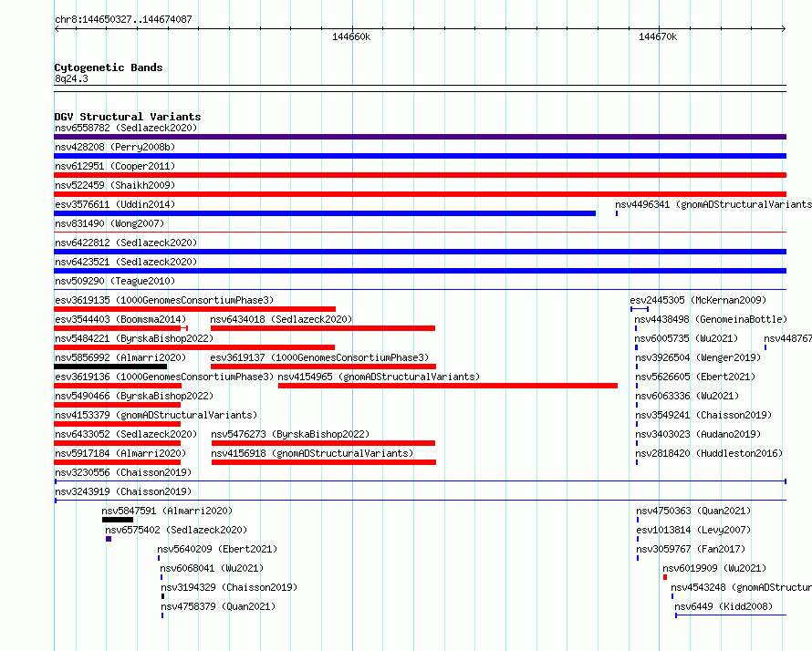
Task: Click the blue bar of nsv428208
Action: tap(420, 156)
